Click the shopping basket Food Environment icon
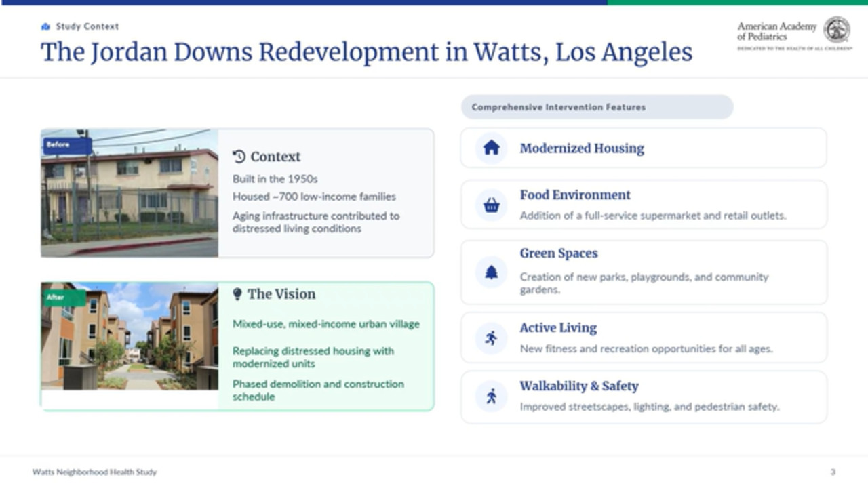Image resolution: width=868 pixels, height=488 pixels. (491, 205)
